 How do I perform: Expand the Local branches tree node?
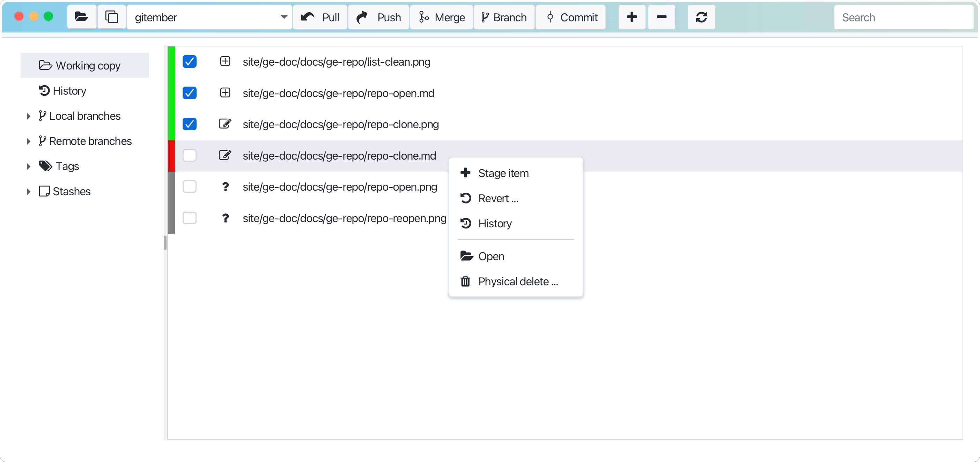(29, 116)
